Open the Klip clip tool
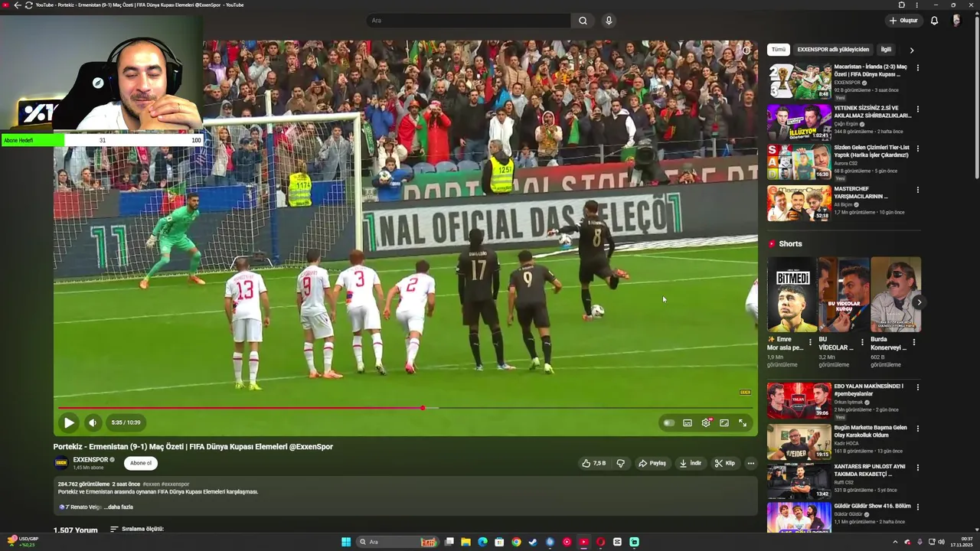The height and width of the screenshot is (551, 980). [724, 463]
